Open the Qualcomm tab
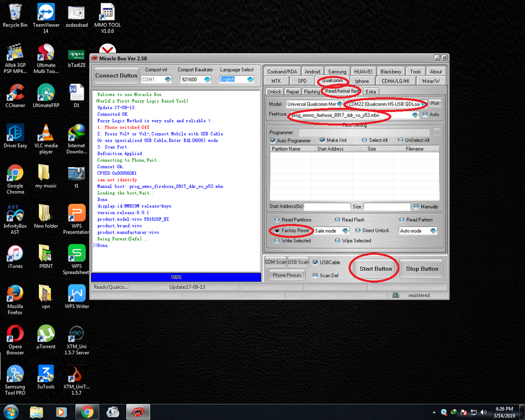525x420 pixels. pyautogui.click(x=332, y=81)
